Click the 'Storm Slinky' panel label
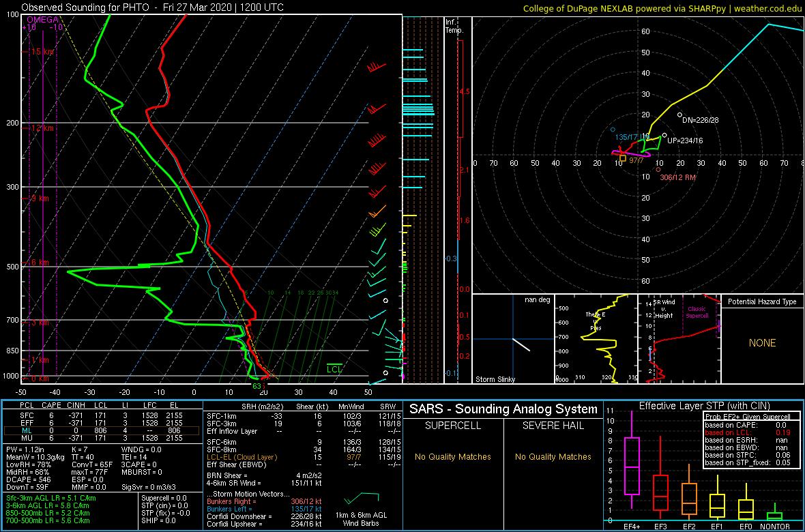Screen dimensions: 805x532 495,379
